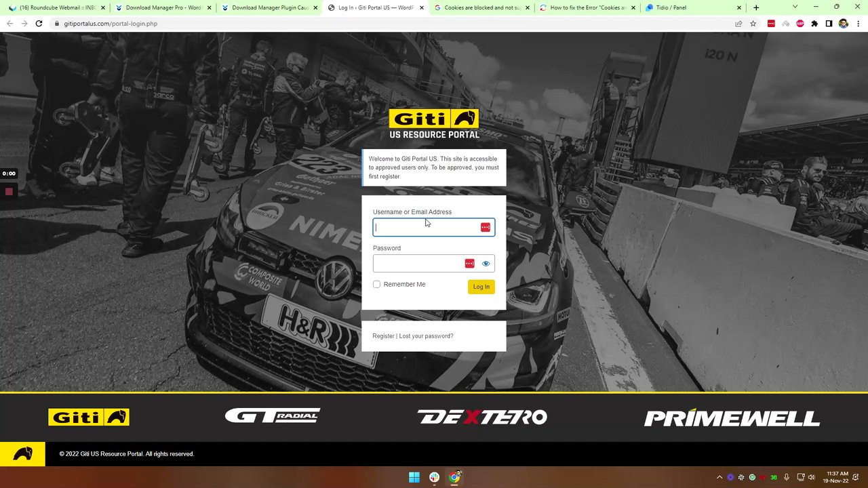
Task: Click the Primewell brand logo
Action: pyautogui.click(x=732, y=418)
